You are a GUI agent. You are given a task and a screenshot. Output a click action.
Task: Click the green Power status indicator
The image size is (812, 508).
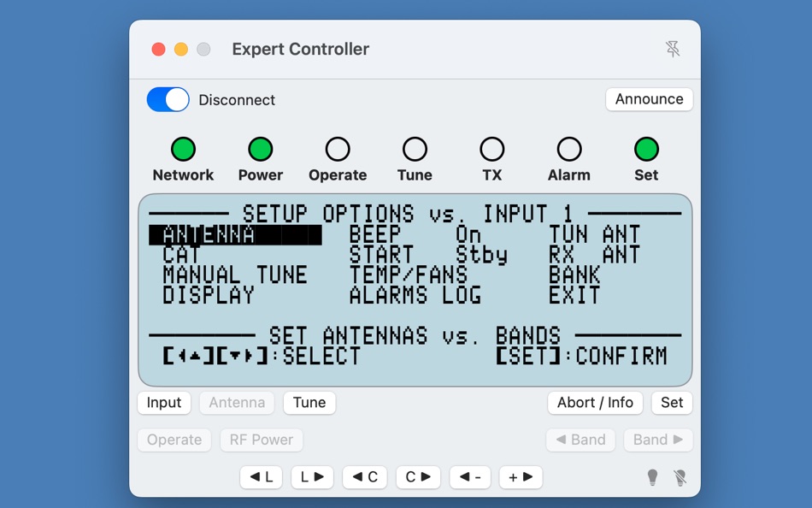pyautogui.click(x=261, y=148)
